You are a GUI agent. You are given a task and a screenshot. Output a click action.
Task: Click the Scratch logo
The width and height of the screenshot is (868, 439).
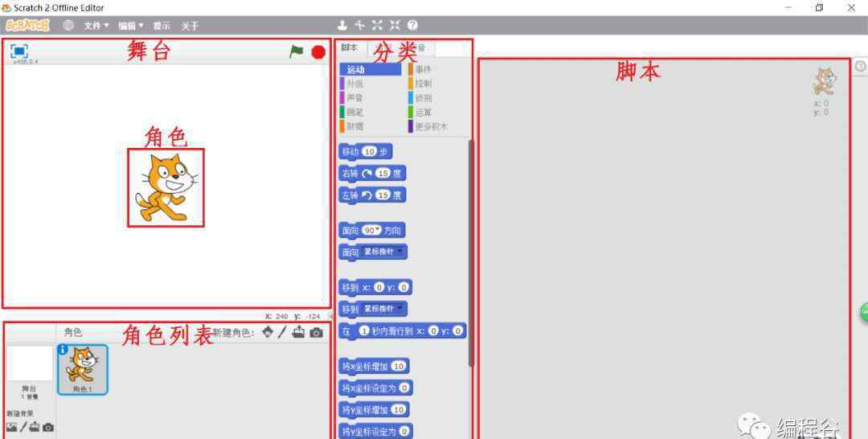(x=27, y=26)
